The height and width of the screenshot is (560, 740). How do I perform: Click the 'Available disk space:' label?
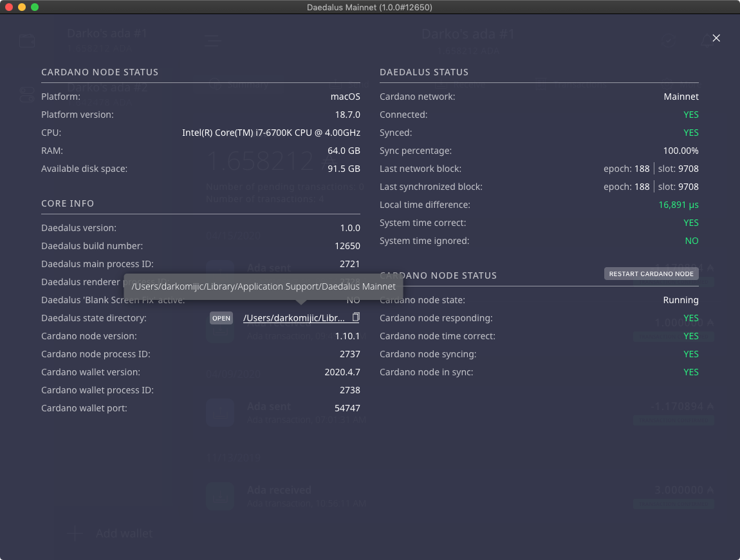click(84, 169)
